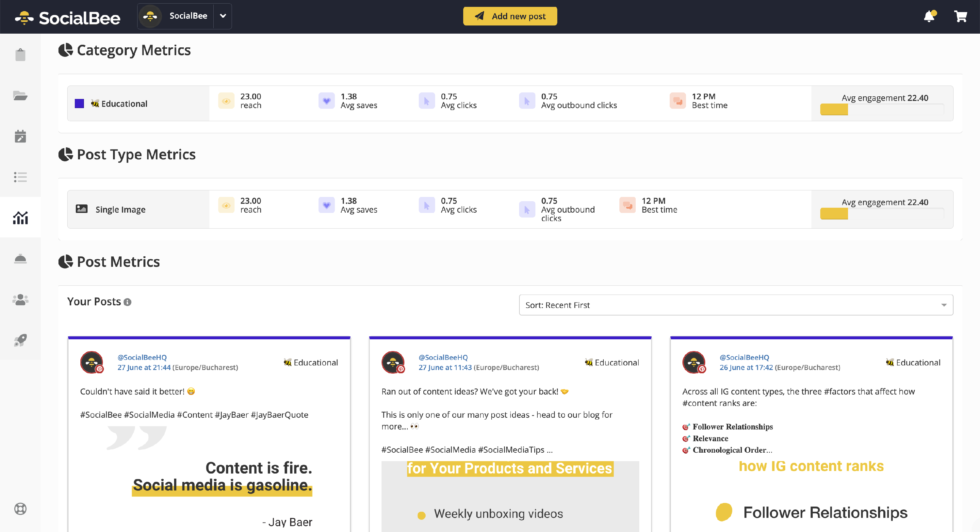Open @SocialBeeHQ link on 27 June 21:44 post
Viewport: 980px width, 532px height.
pyautogui.click(x=142, y=358)
